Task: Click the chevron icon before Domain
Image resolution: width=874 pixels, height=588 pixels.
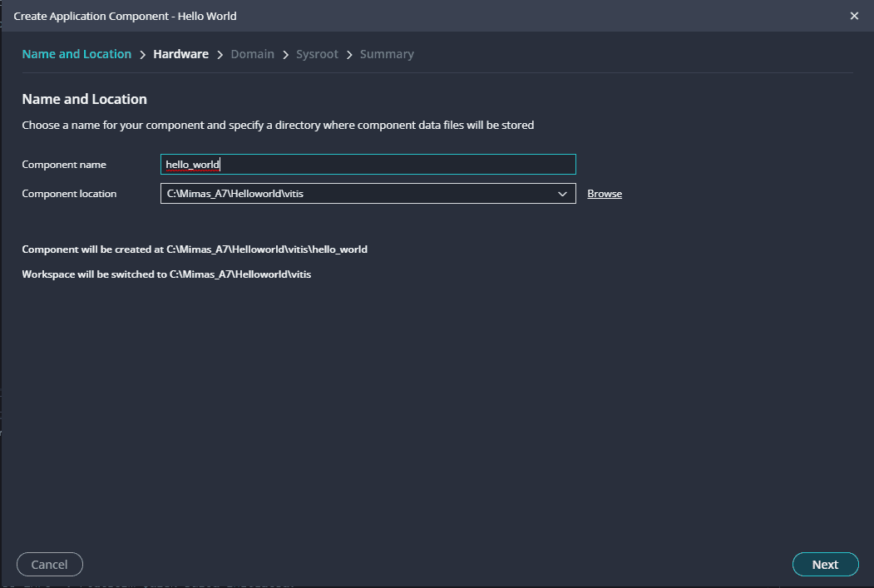Action: pyautogui.click(x=220, y=55)
